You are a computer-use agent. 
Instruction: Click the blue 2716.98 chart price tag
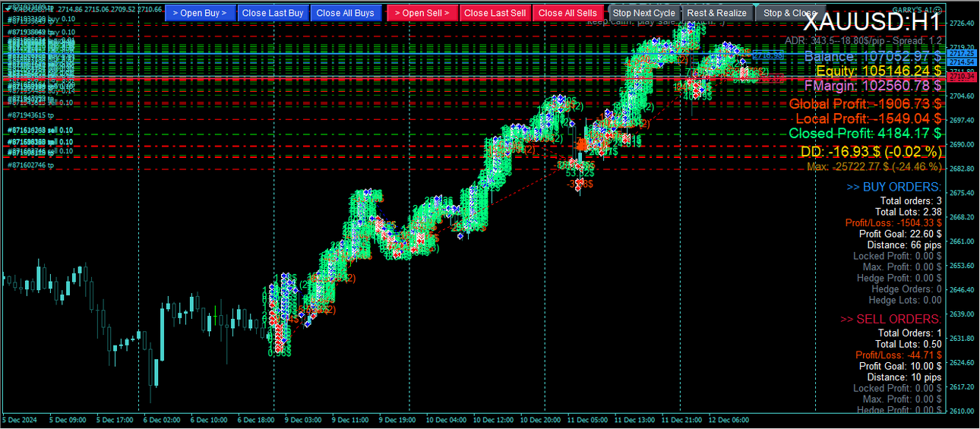tap(768, 55)
